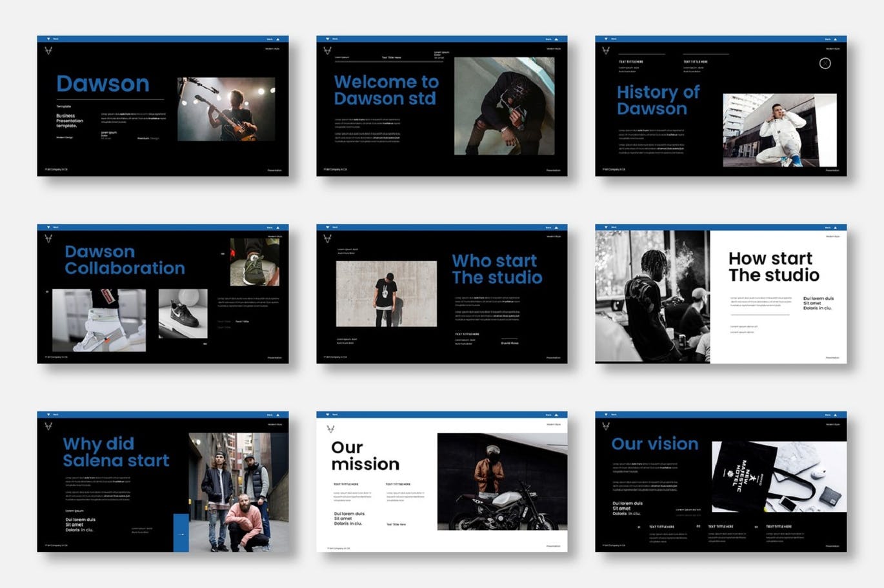
Task: Click the circled X icon on History slide
Action: pos(825,63)
